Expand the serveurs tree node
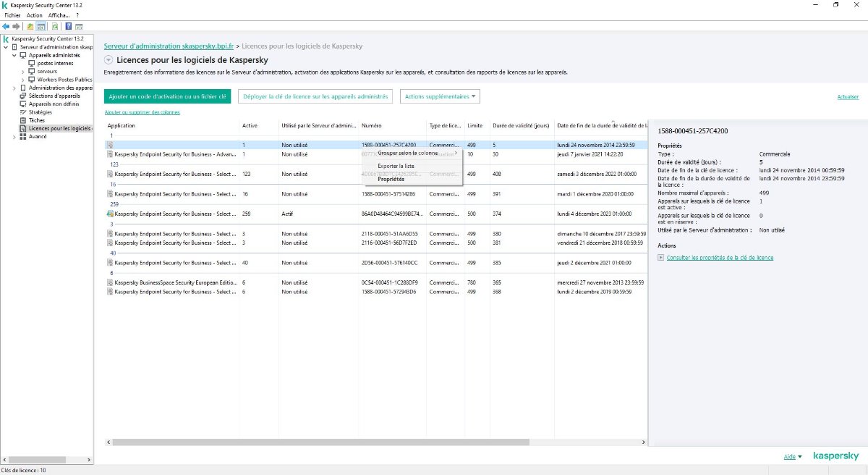The height and width of the screenshot is (475, 868). tap(22, 72)
